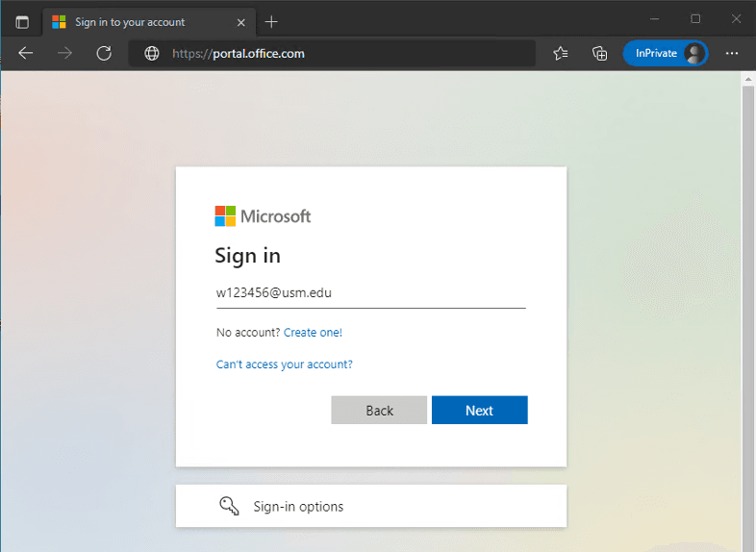Click the 'No account?' text

click(248, 333)
